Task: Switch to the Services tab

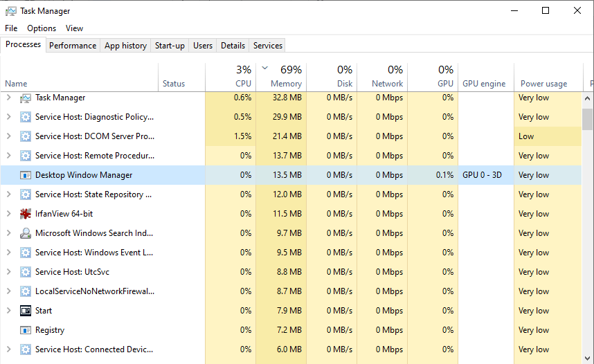Action: [x=268, y=46]
